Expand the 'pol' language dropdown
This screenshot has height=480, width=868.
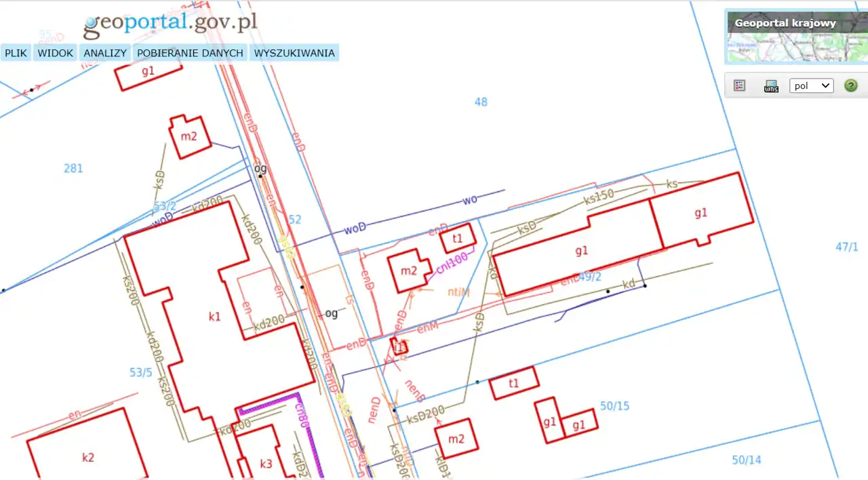click(x=811, y=86)
